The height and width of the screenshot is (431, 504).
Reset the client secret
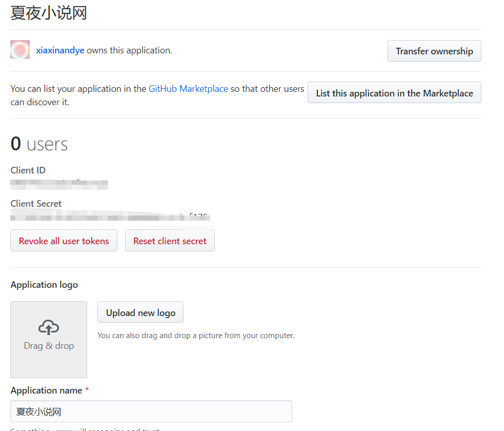170,241
